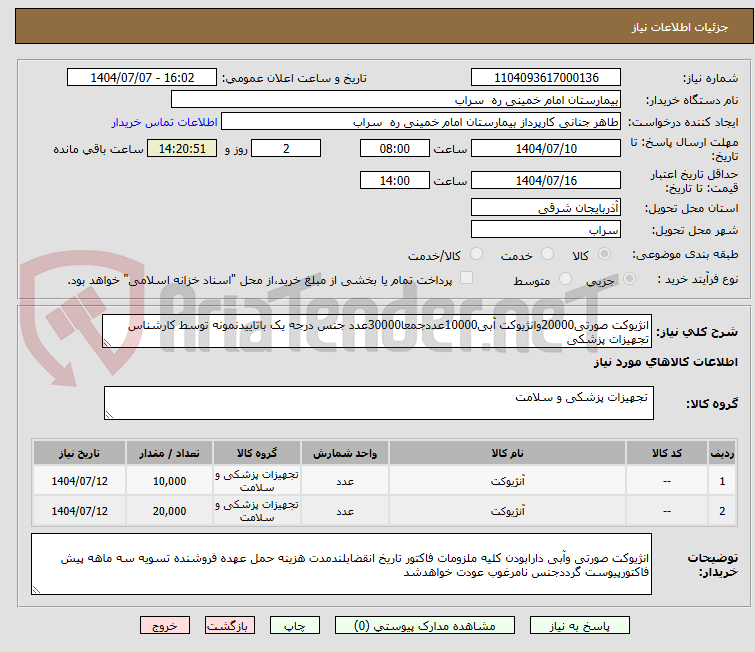Click the 'چاپ' print button

coord(295,626)
